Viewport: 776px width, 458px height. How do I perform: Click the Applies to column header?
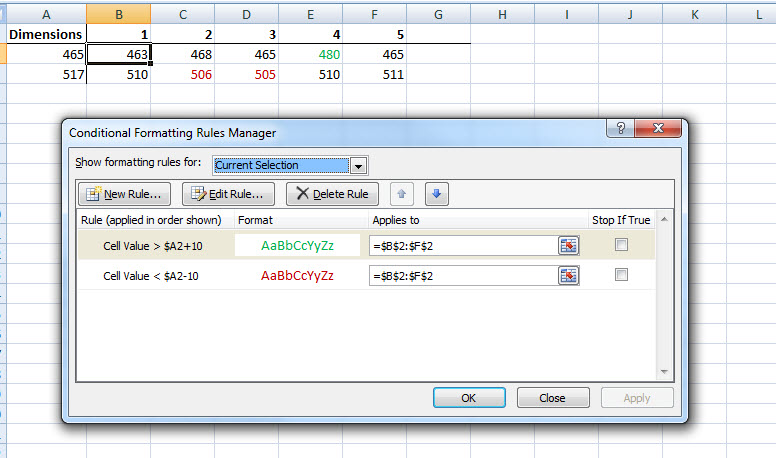[478, 220]
